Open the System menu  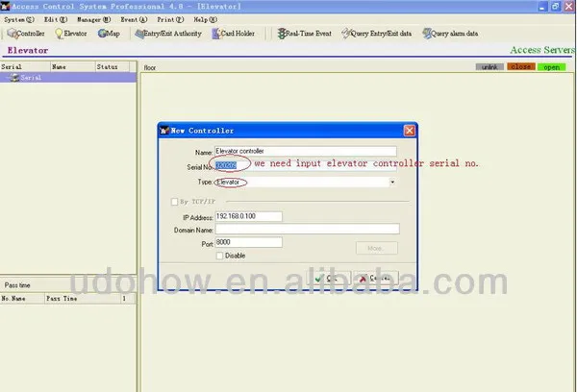(19, 19)
